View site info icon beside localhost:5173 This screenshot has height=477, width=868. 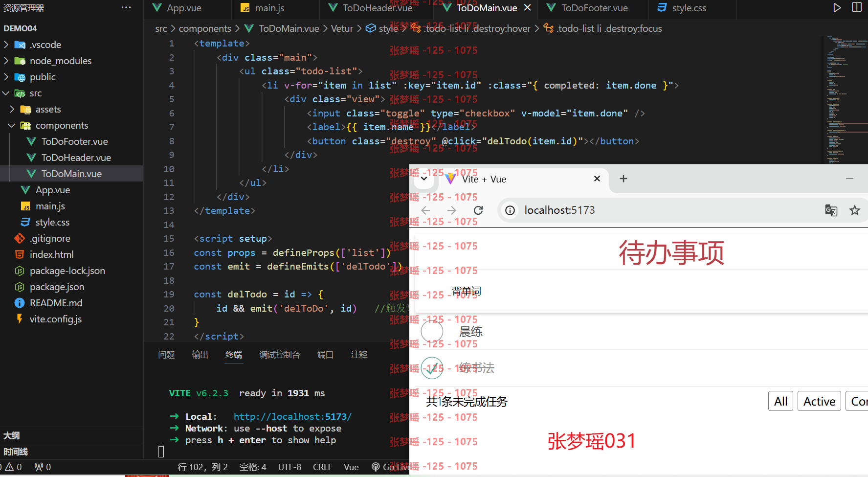510,210
